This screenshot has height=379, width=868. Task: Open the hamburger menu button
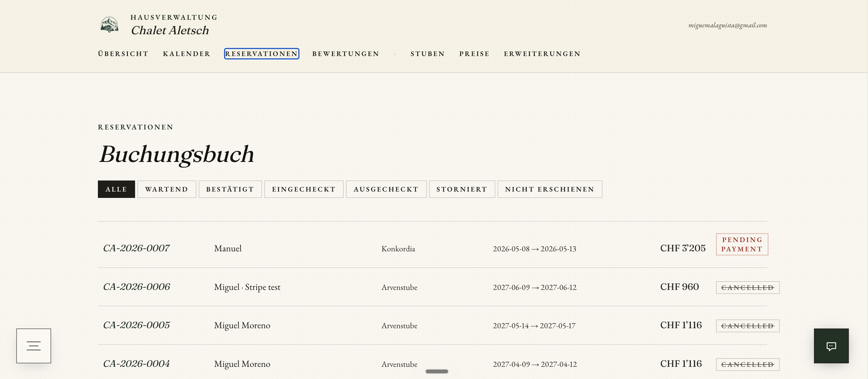[34, 346]
